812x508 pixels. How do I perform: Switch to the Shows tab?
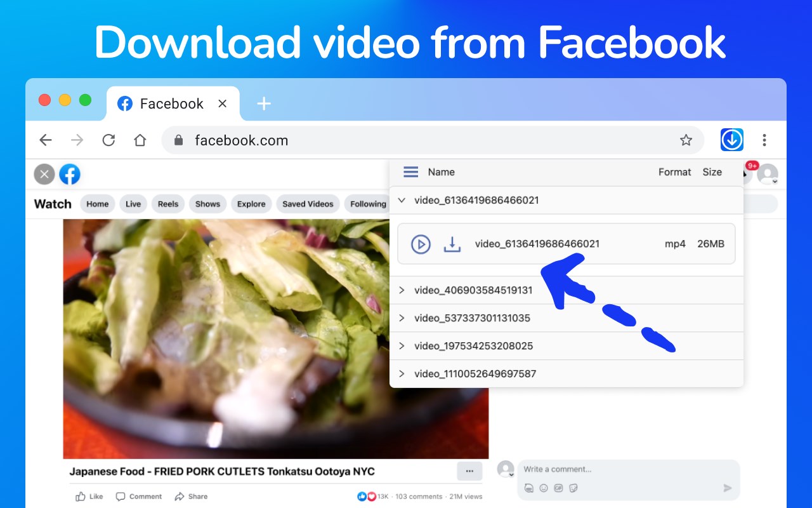207,204
